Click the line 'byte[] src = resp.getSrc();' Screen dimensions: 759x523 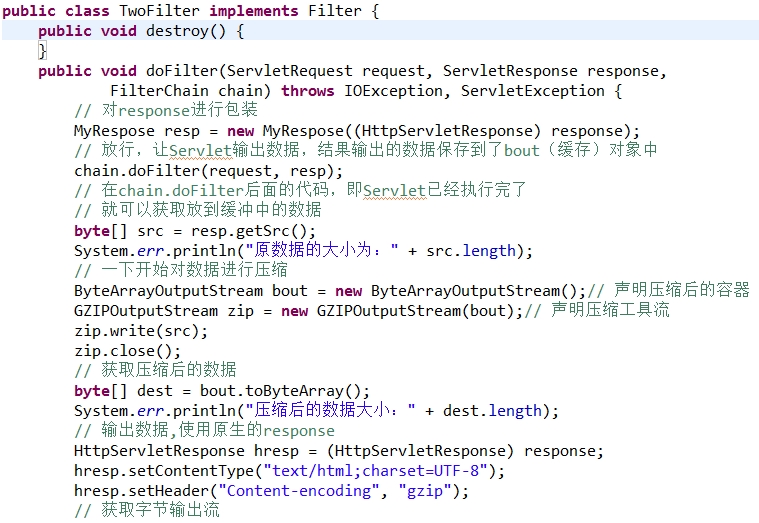coord(195,231)
